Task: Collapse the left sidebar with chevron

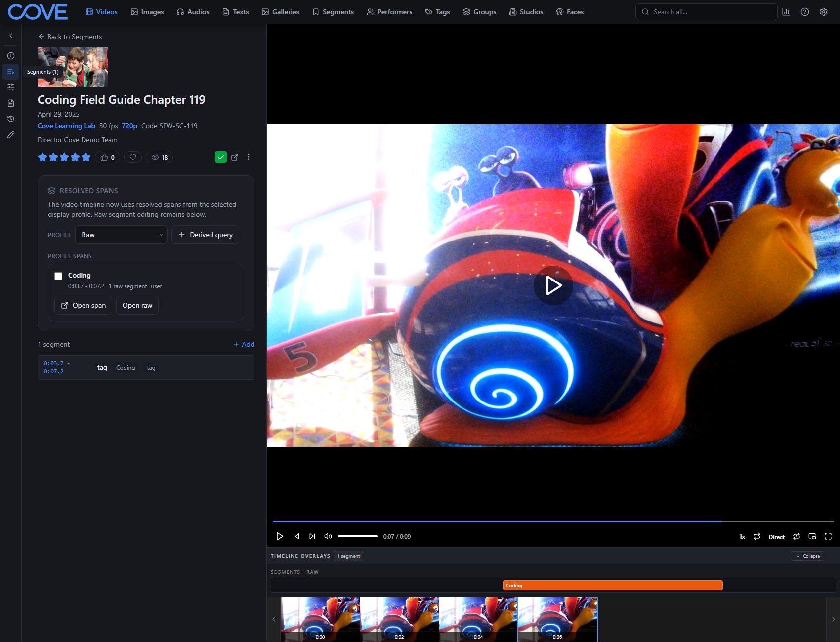Action: pyautogui.click(x=11, y=36)
